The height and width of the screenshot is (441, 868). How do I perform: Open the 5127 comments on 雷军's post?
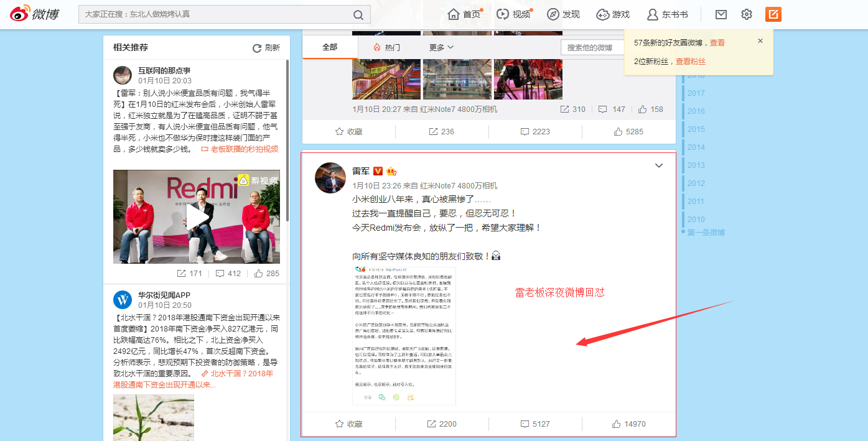coord(535,424)
